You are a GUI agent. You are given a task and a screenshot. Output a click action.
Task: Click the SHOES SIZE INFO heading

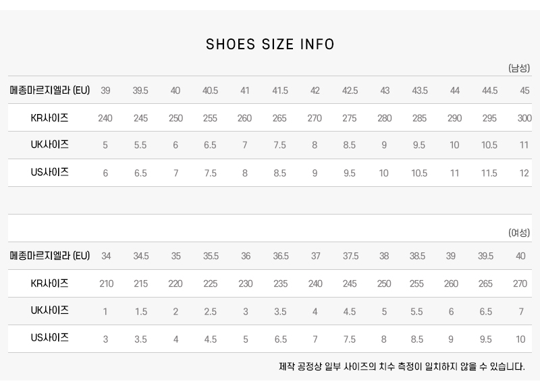[x=270, y=45]
